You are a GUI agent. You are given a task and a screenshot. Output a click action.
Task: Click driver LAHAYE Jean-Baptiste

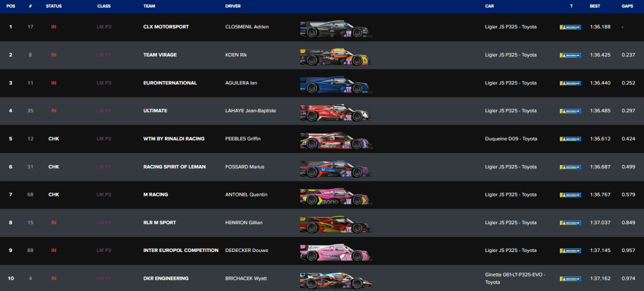click(250, 111)
